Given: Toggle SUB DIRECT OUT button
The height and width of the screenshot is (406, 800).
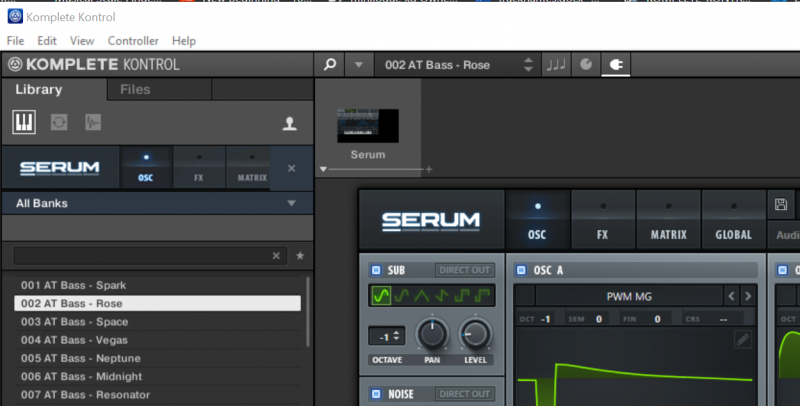Looking at the screenshot, I should (464, 270).
